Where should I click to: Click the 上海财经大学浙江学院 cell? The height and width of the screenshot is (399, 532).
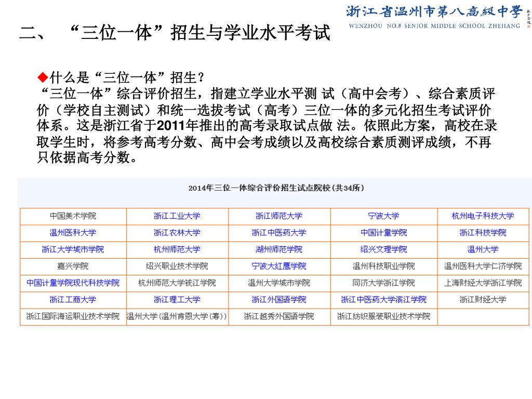[x=483, y=283]
